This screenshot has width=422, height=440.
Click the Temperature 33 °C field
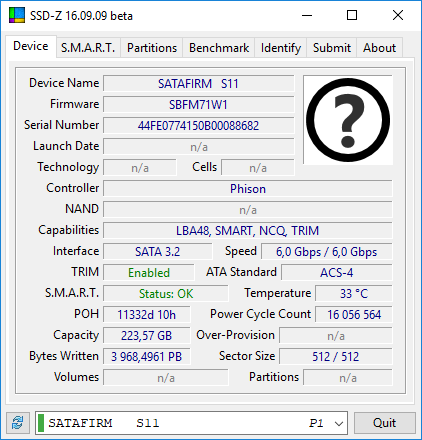coord(354,294)
